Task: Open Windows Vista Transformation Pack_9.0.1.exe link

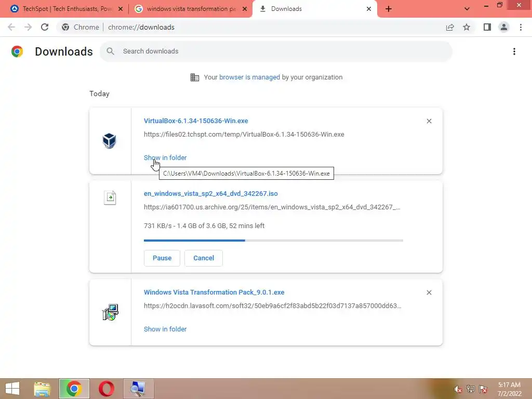Action: [x=214, y=292]
